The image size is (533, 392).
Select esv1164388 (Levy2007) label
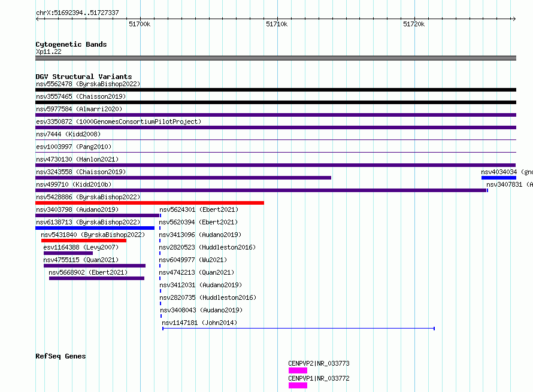pos(81,247)
